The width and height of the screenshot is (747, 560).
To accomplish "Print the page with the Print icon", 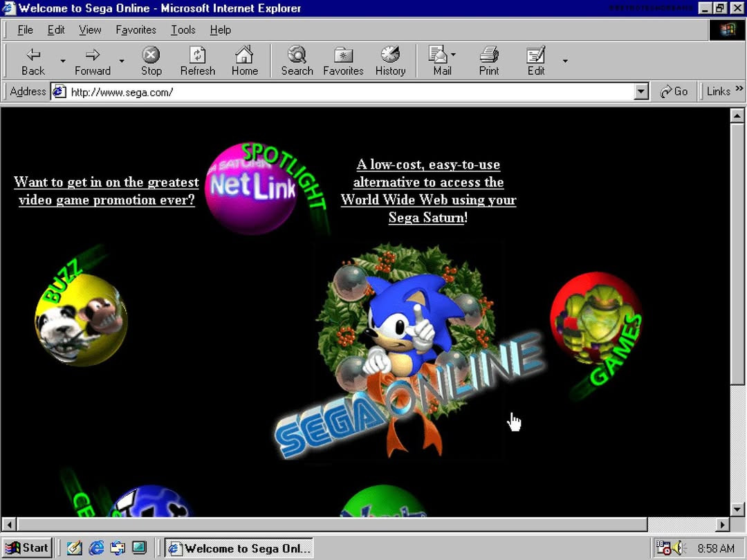I will point(489,55).
